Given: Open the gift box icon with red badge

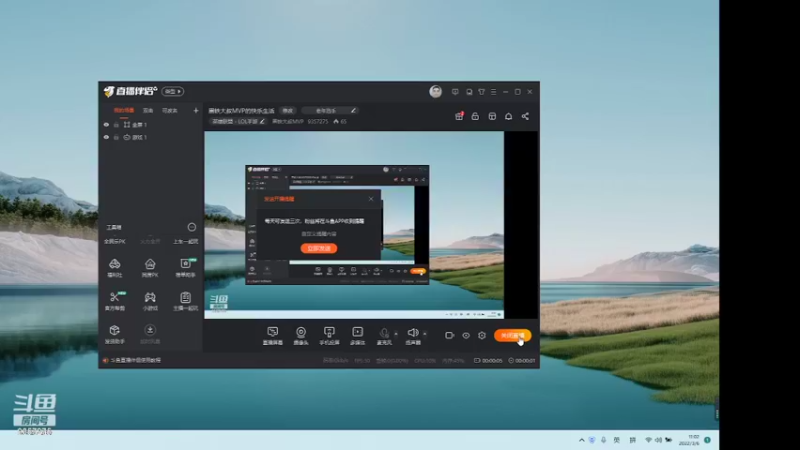Looking at the screenshot, I should click(x=459, y=116).
